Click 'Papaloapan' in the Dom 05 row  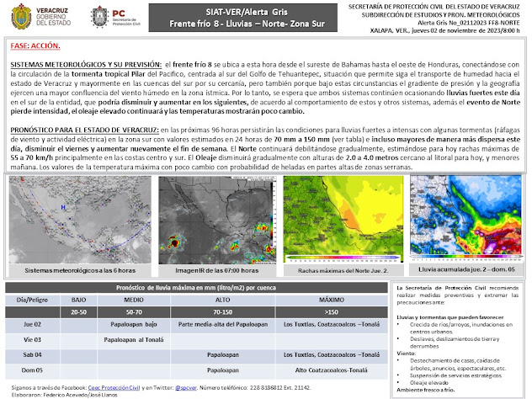coord(223,370)
